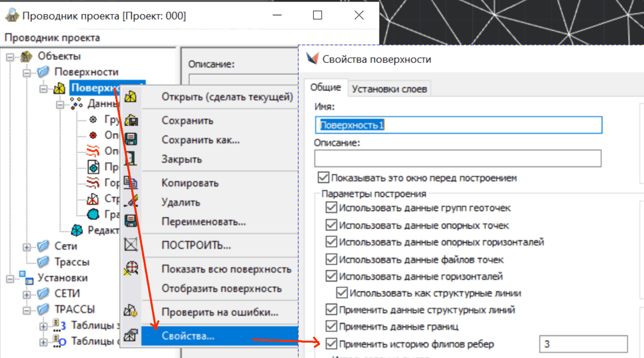This screenshot has height=358, width=644.
Task: Click the flip history value field
Action: [583, 344]
